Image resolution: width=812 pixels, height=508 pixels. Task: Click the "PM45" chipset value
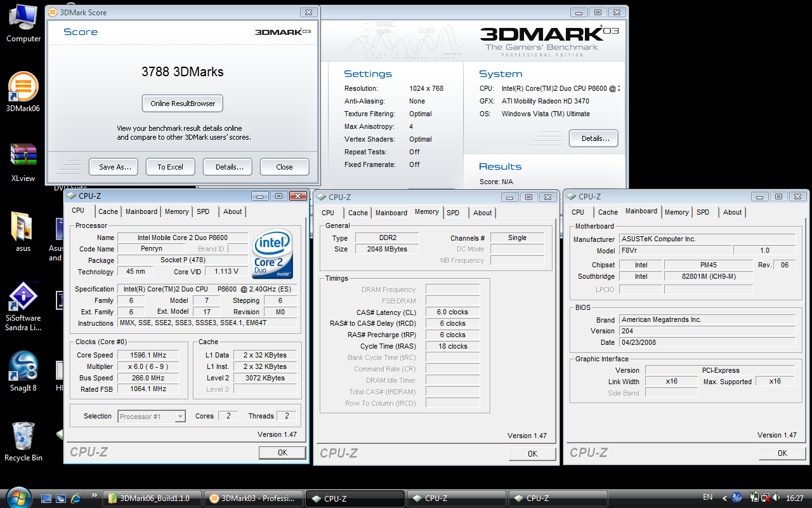tap(709, 265)
